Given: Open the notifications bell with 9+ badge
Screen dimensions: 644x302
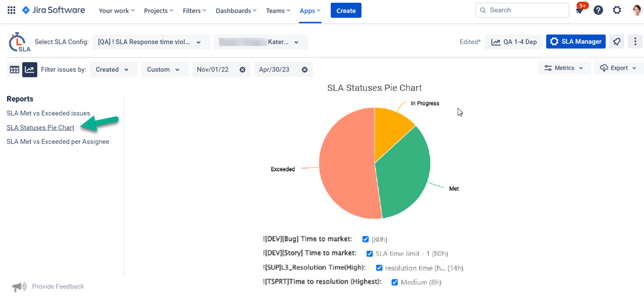Looking at the screenshot, I should click(579, 10).
